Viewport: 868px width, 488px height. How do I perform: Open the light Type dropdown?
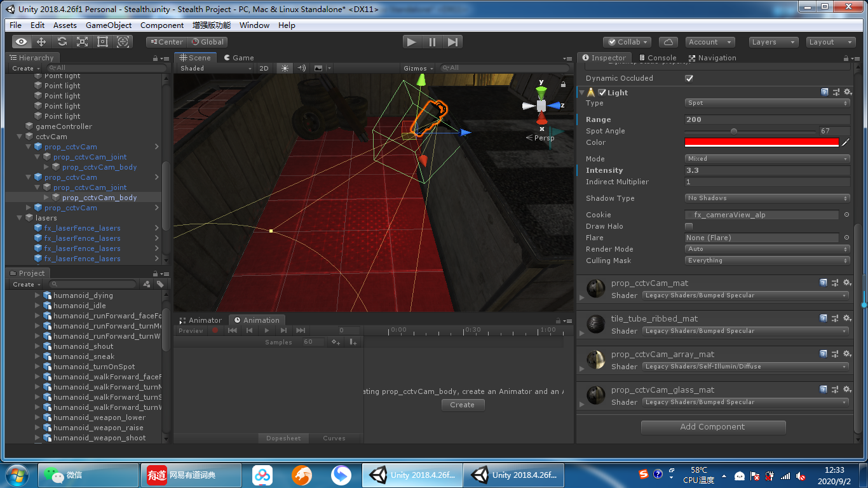pyautogui.click(x=768, y=103)
